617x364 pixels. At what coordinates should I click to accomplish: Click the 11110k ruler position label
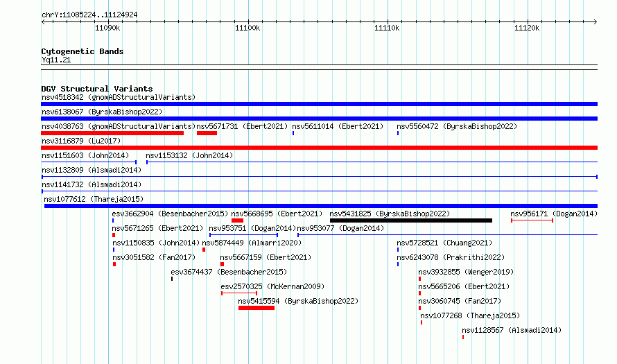tap(387, 28)
